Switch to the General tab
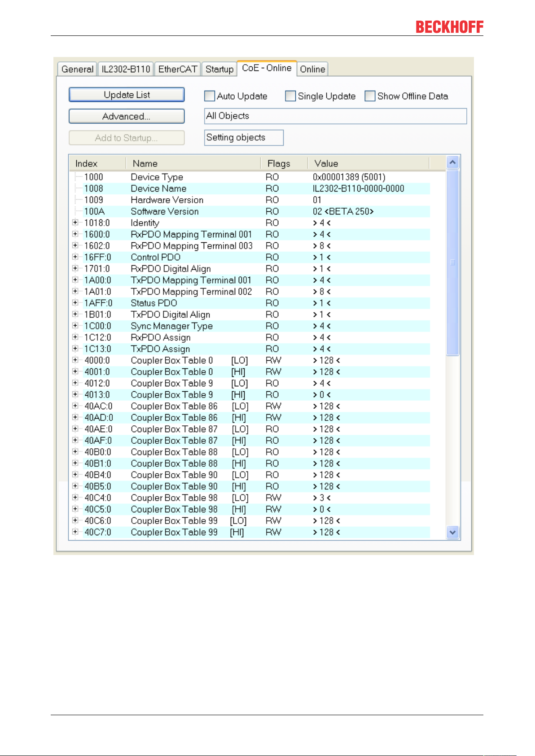The width and height of the screenshot is (535, 756). pyautogui.click(x=77, y=69)
